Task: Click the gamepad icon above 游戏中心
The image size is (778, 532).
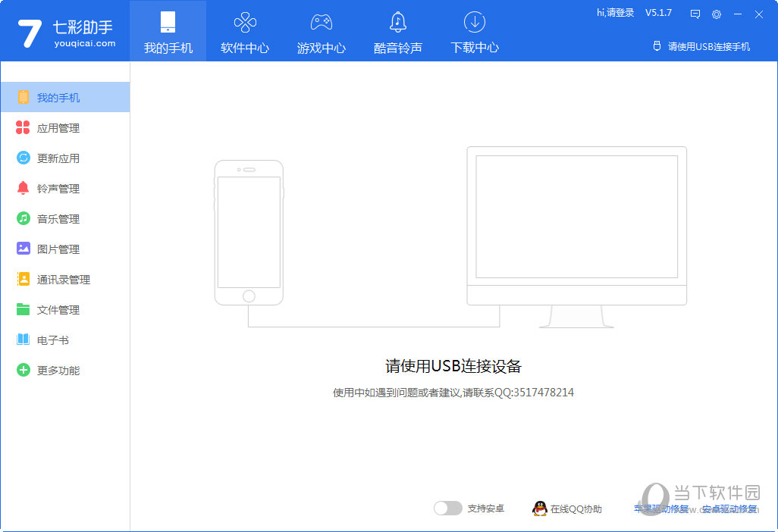Action: point(321,22)
